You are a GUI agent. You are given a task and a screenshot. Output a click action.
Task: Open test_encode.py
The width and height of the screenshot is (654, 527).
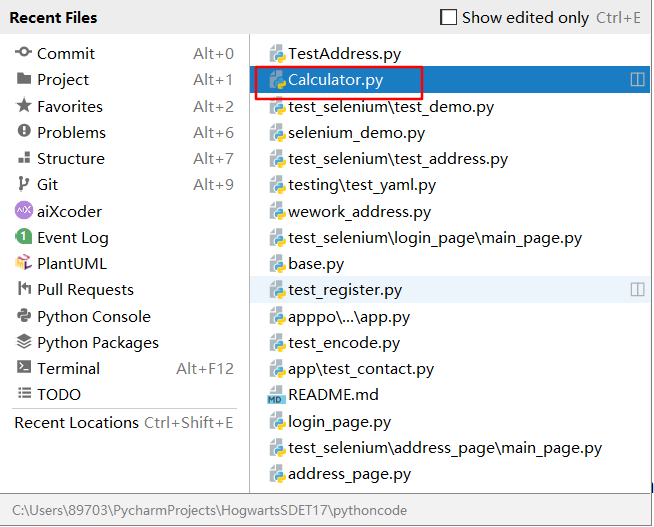450,343
